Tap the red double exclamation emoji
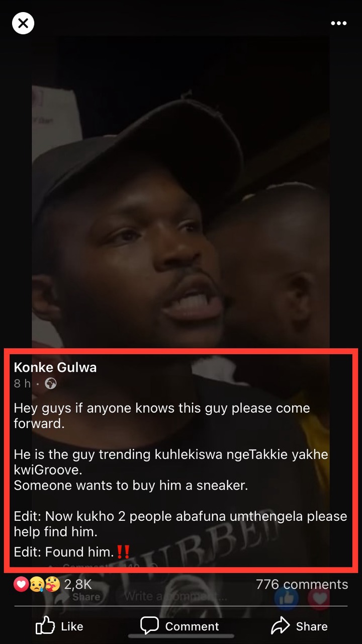362x644 pixels. 123,552
